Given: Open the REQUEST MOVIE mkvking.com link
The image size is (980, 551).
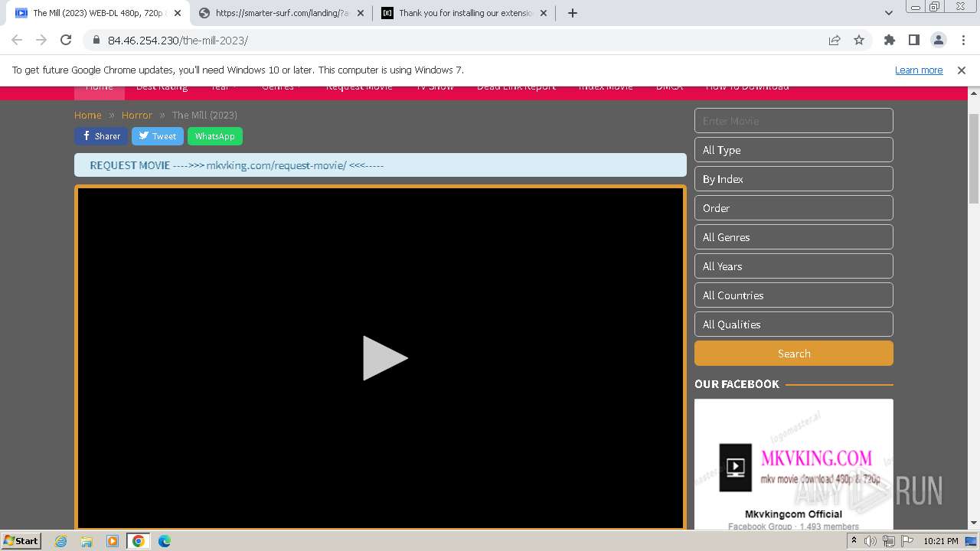Looking at the screenshot, I should click(x=237, y=165).
